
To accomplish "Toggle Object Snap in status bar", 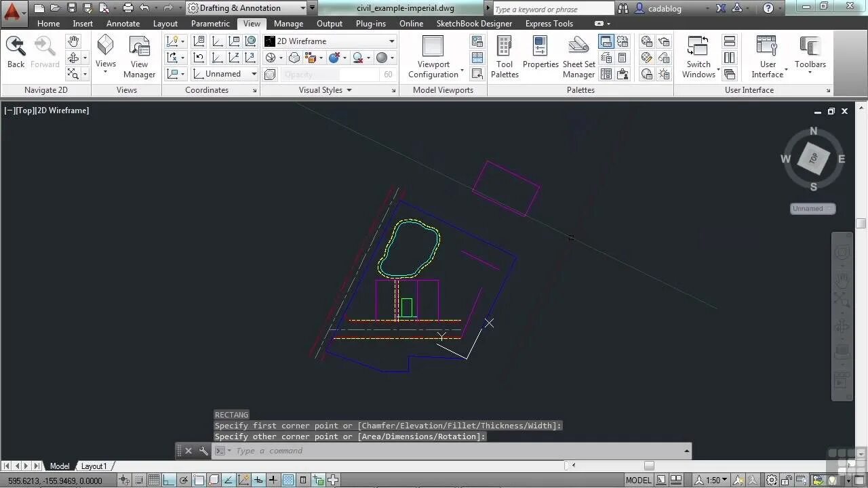I will (x=199, y=481).
